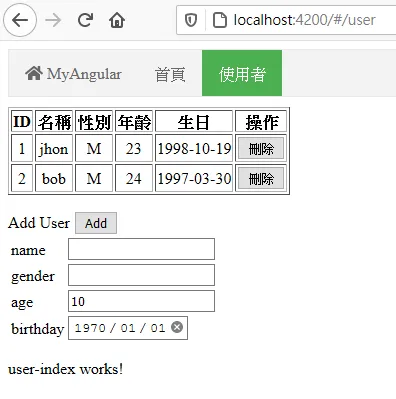This screenshot has width=396, height=399.
Task: Click the Add button
Action: click(x=96, y=223)
